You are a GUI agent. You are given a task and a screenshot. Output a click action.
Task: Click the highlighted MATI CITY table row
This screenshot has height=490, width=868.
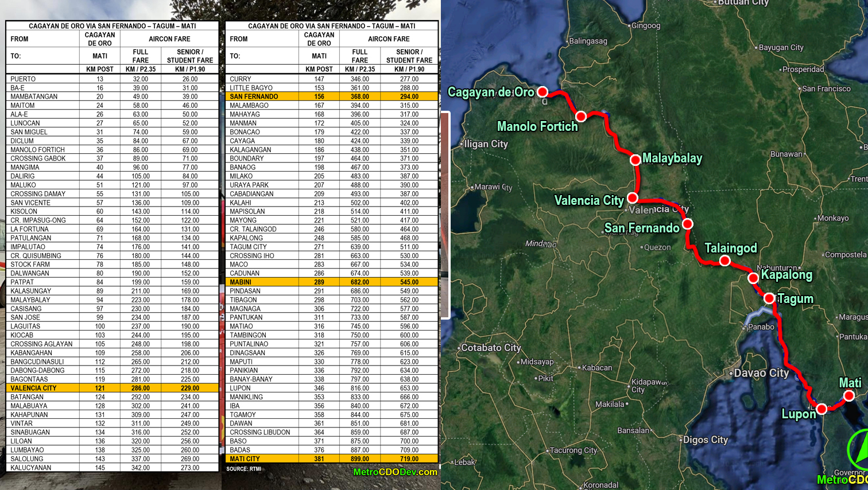331,459
